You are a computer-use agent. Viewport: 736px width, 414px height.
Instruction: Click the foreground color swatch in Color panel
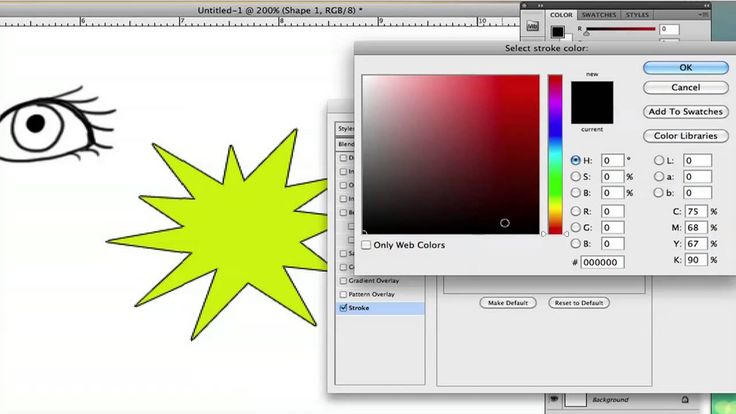tap(558, 31)
